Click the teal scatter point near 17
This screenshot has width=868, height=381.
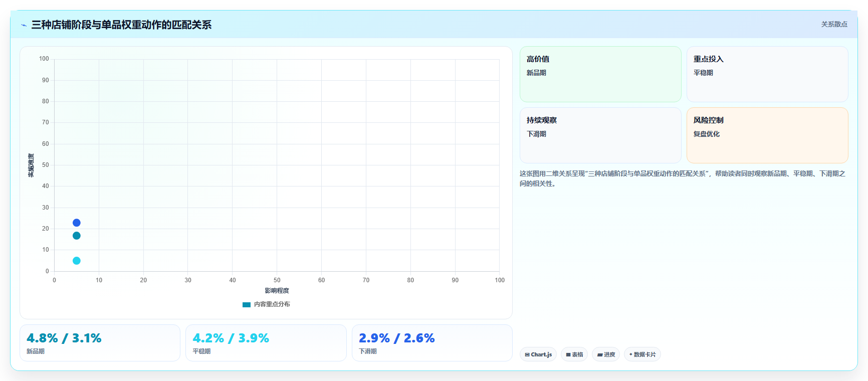77,236
